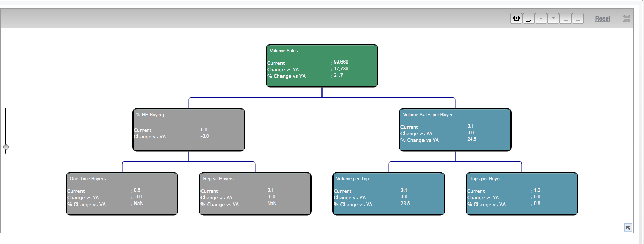The height and width of the screenshot is (244, 644).
Task: Click the corner arrow icon at bottom right
Action: tap(628, 228)
